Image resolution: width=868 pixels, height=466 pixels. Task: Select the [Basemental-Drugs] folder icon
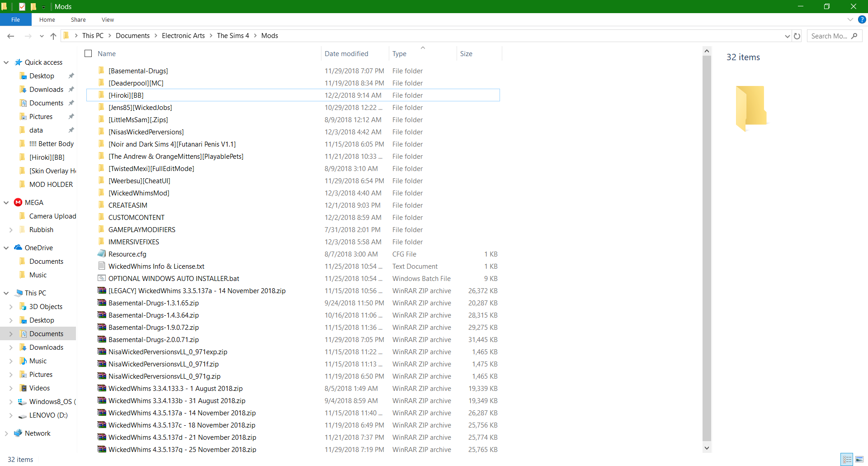[101, 70]
